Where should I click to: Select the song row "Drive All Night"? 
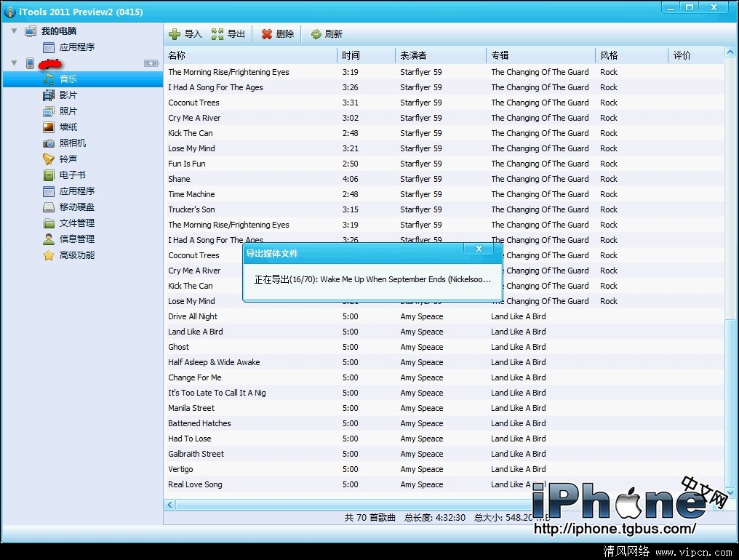click(x=193, y=316)
